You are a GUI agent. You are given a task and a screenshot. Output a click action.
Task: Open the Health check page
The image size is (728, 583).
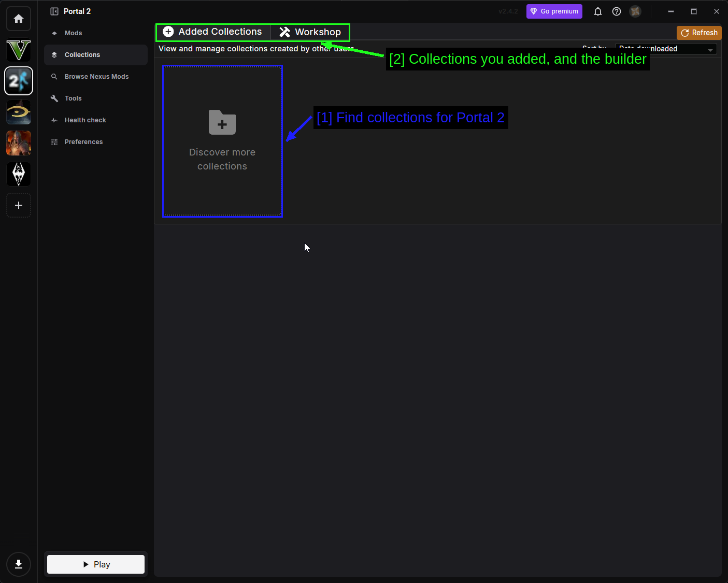pos(96,120)
